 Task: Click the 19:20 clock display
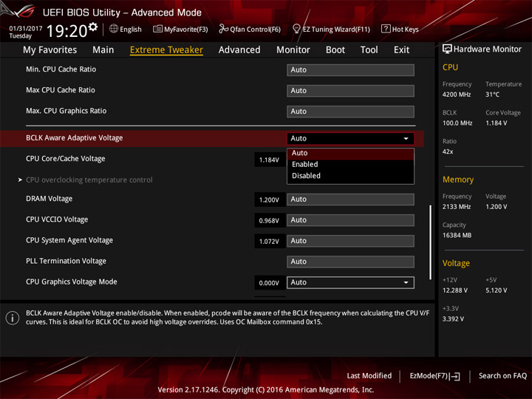click(x=66, y=31)
